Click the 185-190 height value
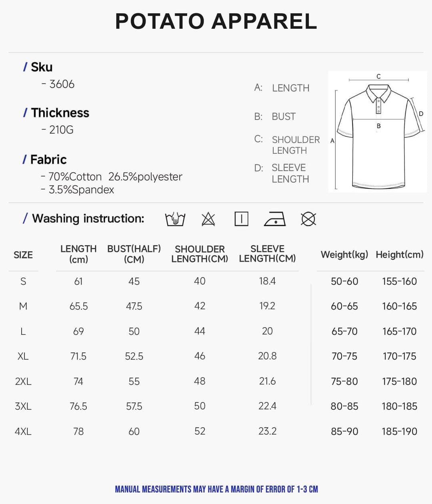This screenshot has height=504, width=432. (x=399, y=431)
